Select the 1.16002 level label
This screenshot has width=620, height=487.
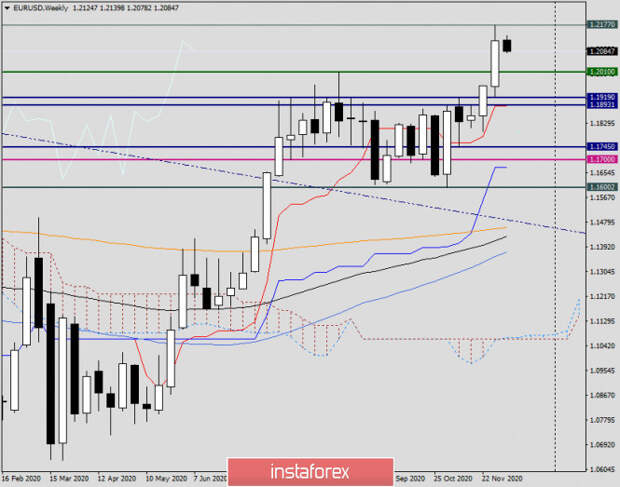pyautogui.click(x=601, y=187)
